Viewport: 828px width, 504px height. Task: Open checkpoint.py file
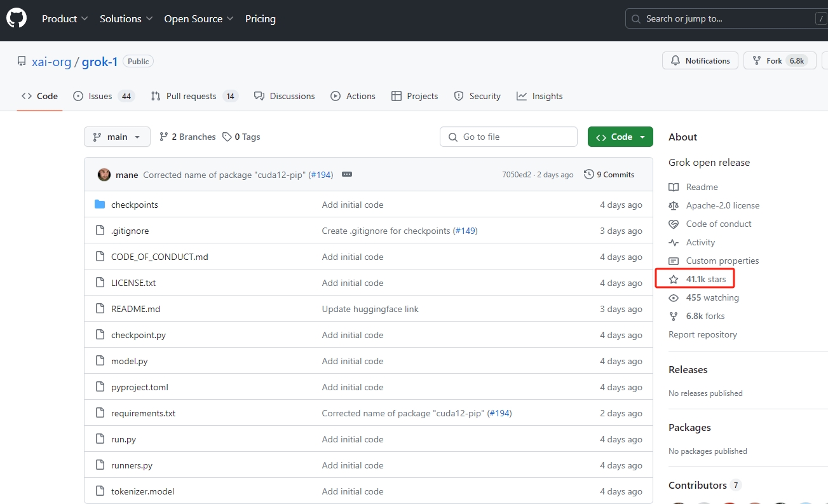139,335
